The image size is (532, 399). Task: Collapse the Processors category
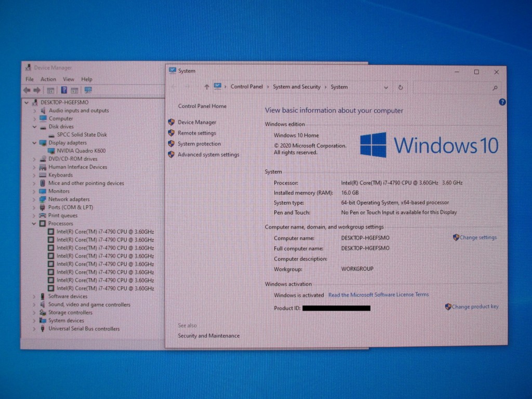(34, 223)
